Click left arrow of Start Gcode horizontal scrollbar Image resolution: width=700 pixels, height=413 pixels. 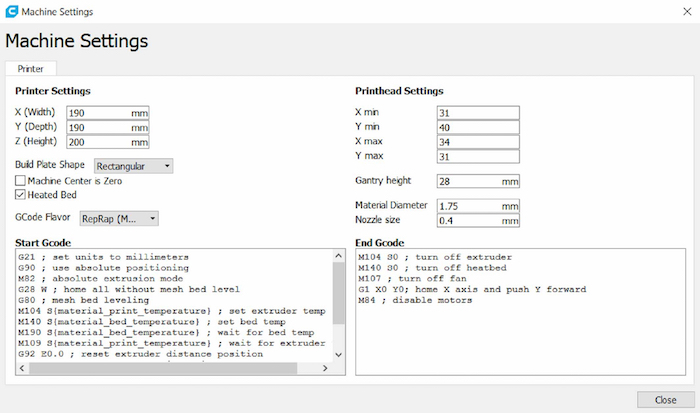point(22,369)
